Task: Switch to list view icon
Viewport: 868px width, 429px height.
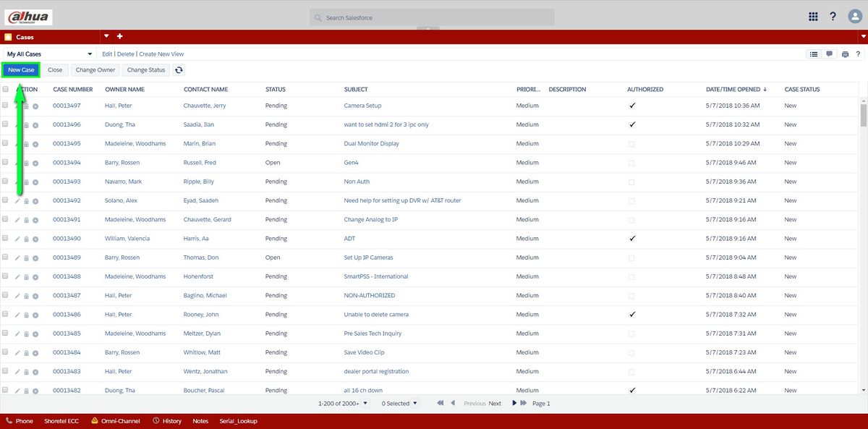Action: tap(814, 54)
